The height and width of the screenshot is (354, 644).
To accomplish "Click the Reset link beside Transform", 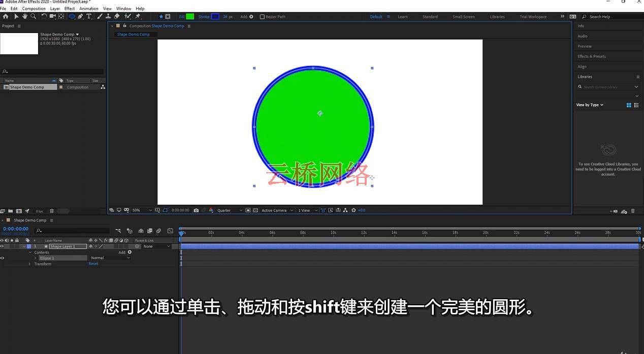I will tap(93, 264).
